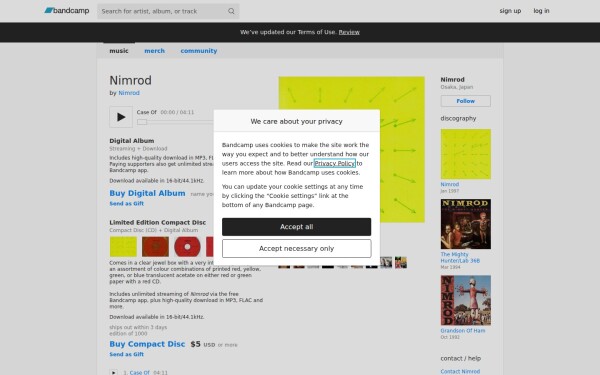The height and width of the screenshot is (375, 600).
Task: Open the red jewel case thumbnail
Action: pyautogui.click(x=155, y=246)
